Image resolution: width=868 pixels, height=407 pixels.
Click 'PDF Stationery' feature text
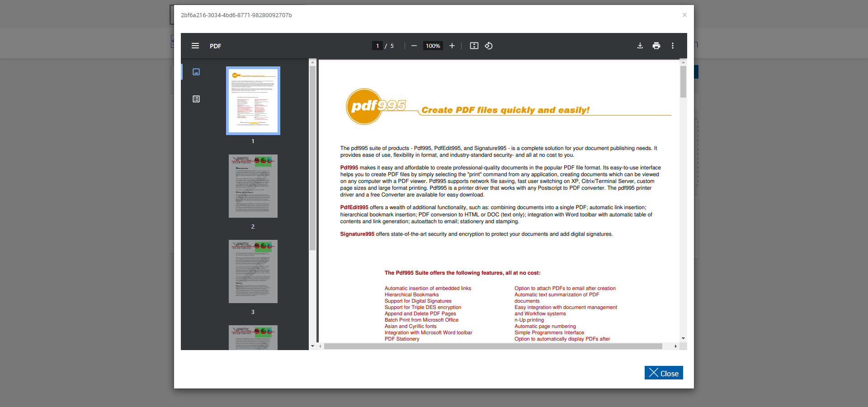pyautogui.click(x=402, y=339)
